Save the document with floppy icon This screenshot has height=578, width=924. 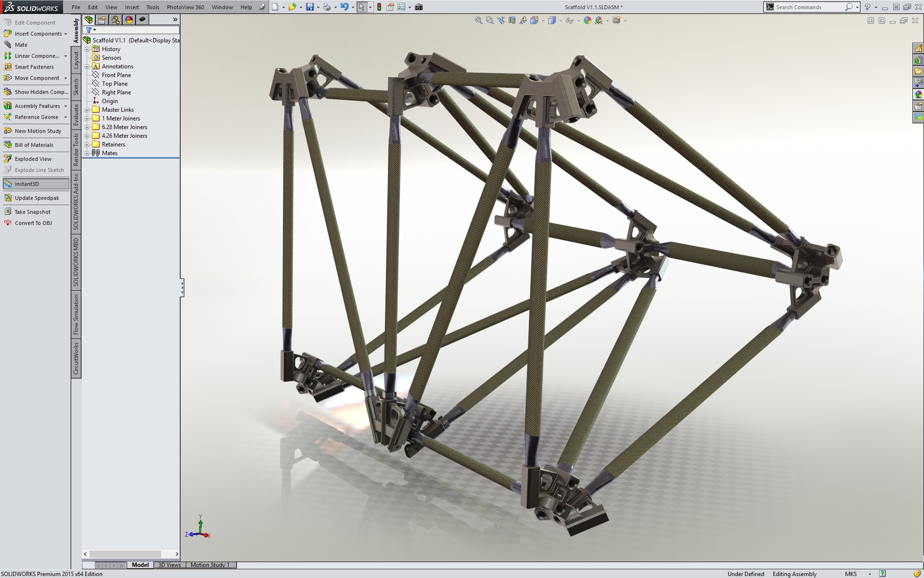(310, 7)
